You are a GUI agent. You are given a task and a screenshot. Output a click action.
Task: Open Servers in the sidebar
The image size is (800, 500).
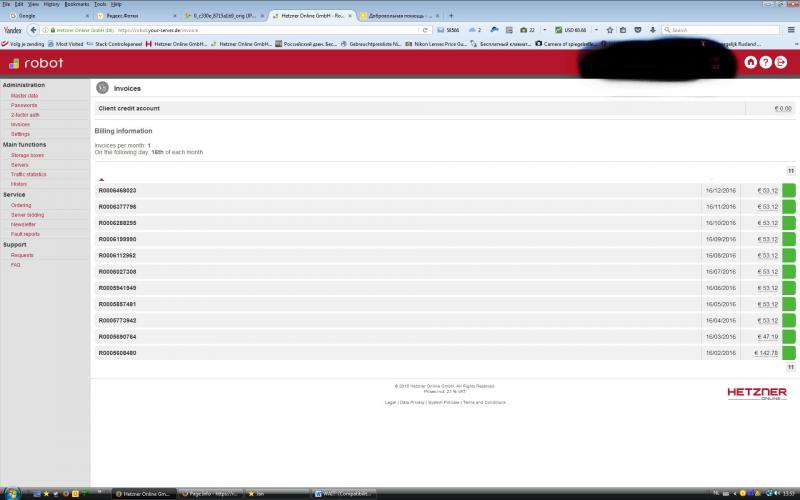19,165
